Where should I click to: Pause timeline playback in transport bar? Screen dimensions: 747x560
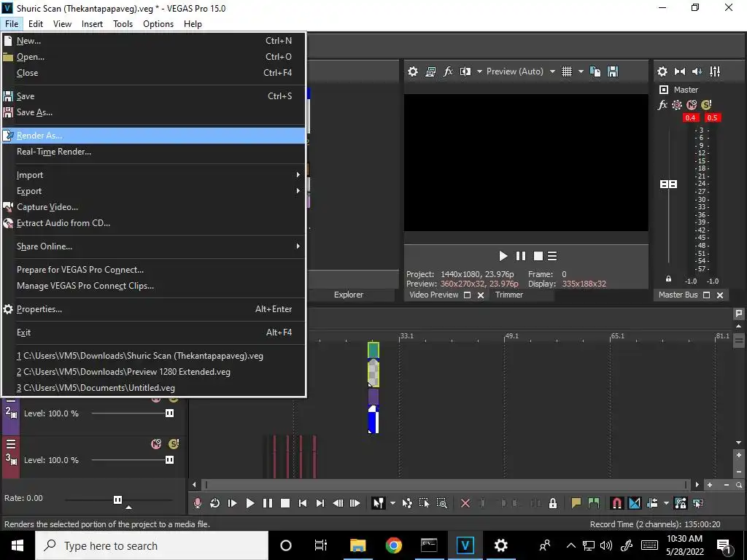[x=267, y=503]
